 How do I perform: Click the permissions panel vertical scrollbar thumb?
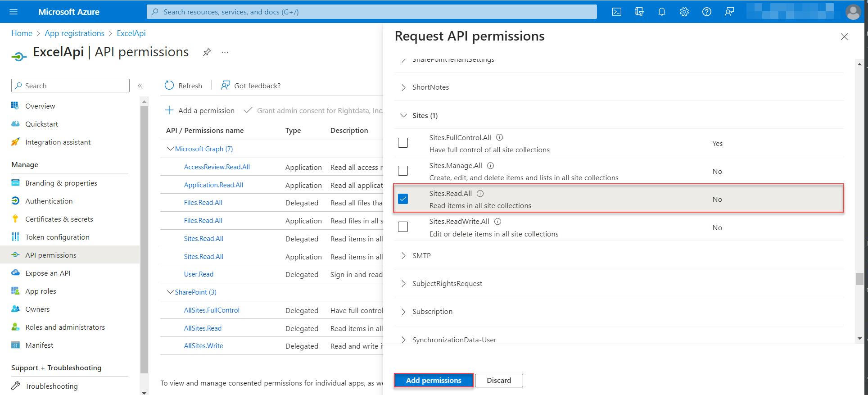coord(859,279)
